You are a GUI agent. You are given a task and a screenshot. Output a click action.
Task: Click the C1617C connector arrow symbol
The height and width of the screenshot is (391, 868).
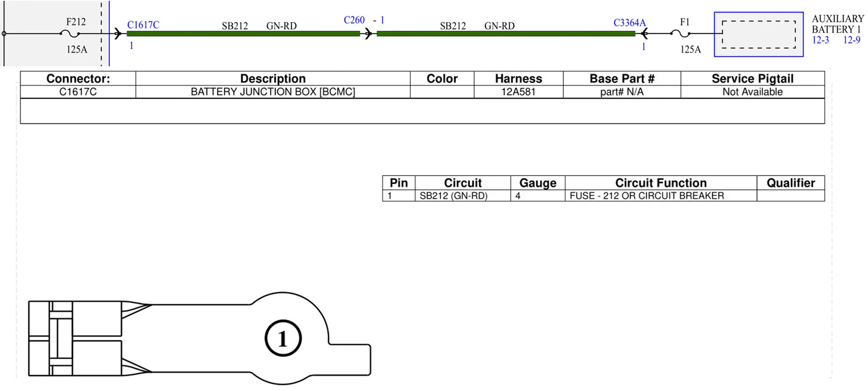point(118,33)
